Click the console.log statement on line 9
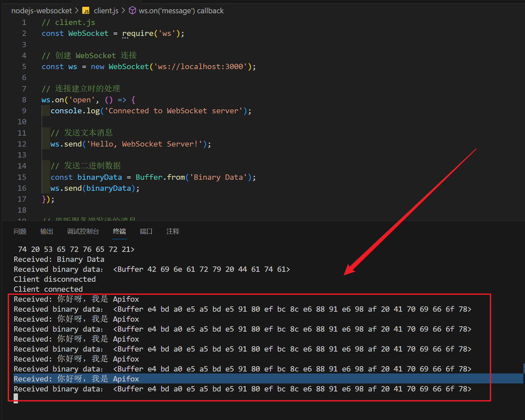The width and height of the screenshot is (525, 420). pyautogui.click(x=72, y=111)
